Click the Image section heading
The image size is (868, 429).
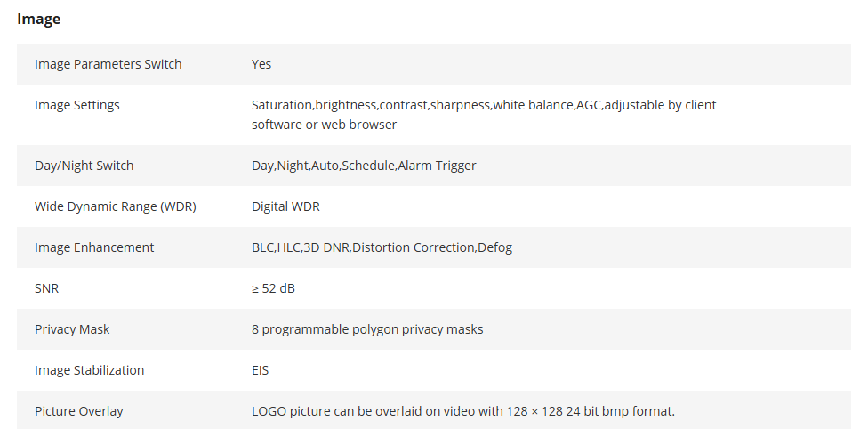[39, 20]
